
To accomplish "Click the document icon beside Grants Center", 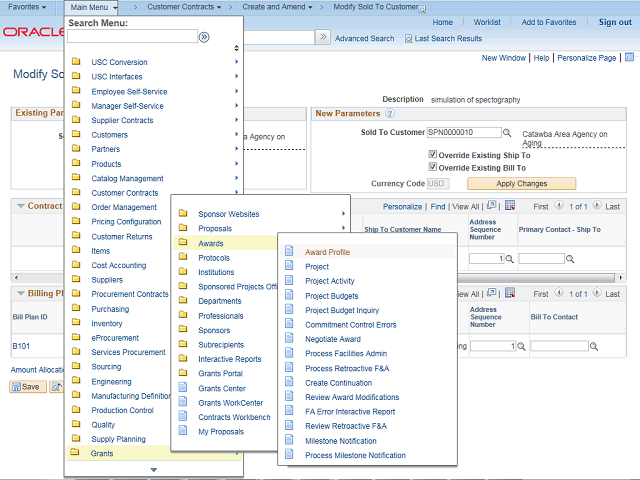I will tap(183, 387).
